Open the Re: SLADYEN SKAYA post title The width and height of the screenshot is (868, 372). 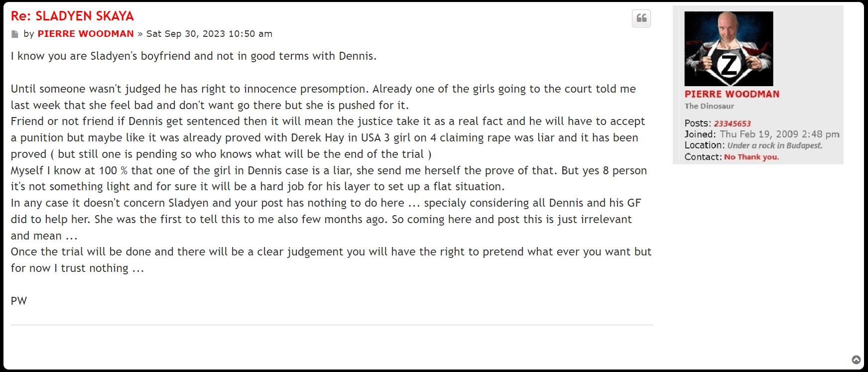point(72,16)
